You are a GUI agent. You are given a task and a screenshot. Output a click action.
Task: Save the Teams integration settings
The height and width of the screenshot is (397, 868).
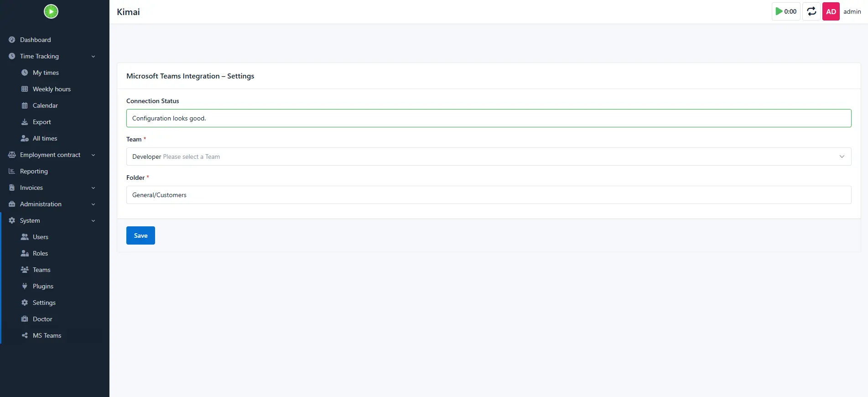[140, 235]
